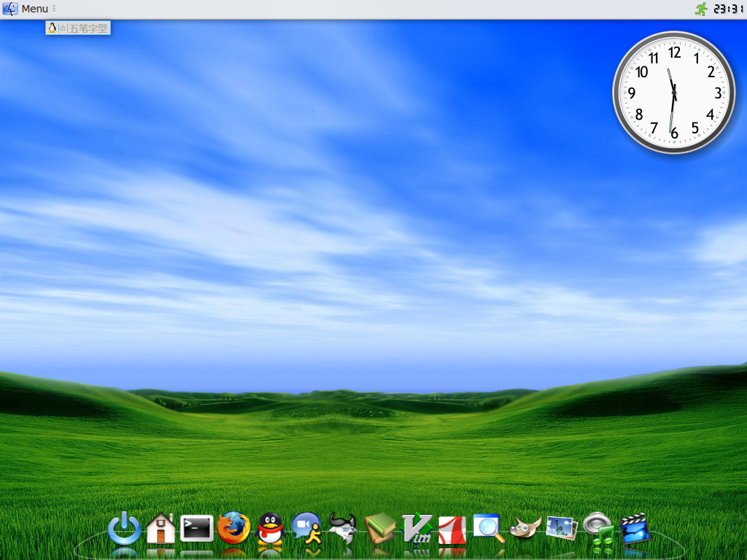
Task: Click the digital clock in the top panel
Action: (729, 9)
